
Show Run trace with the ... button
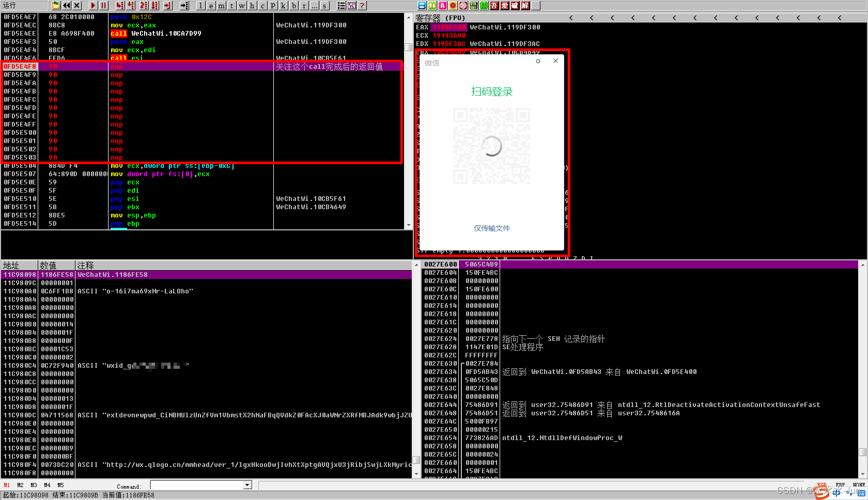(314, 6)
